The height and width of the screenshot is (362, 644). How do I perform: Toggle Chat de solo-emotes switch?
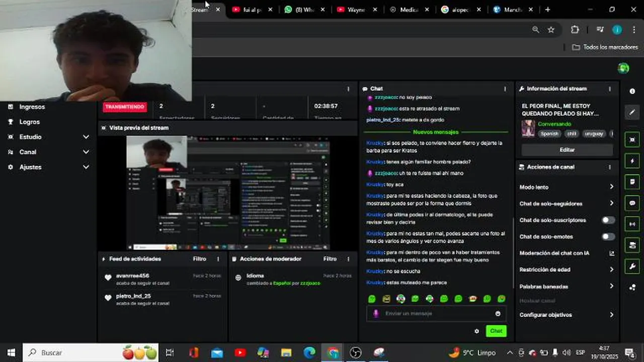[x=608, y=236]
